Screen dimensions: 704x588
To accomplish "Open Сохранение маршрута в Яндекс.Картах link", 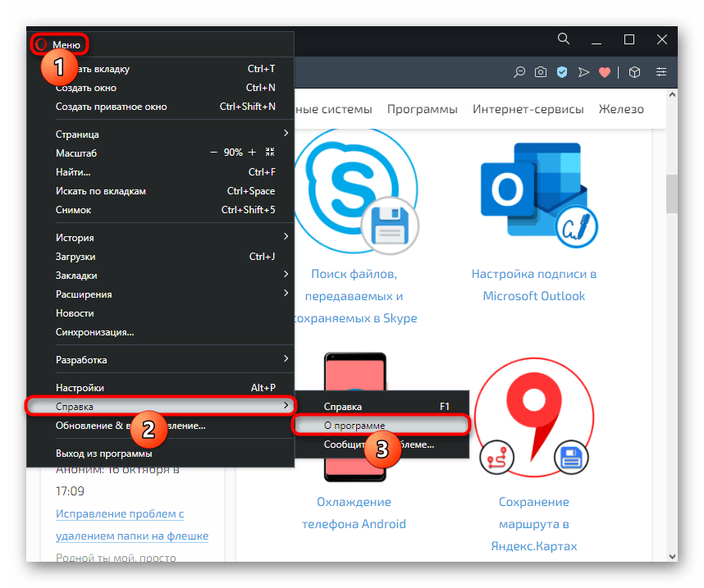I will pos(534,523).
